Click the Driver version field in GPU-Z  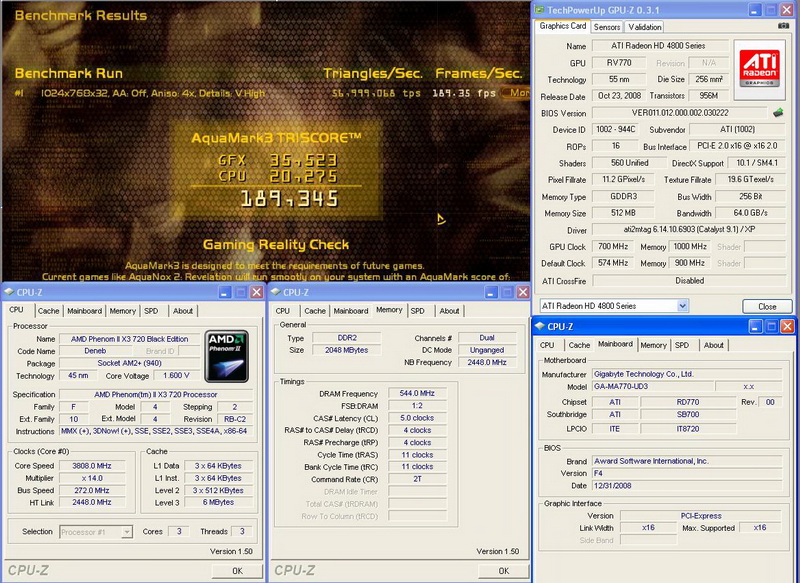point(689,230)
